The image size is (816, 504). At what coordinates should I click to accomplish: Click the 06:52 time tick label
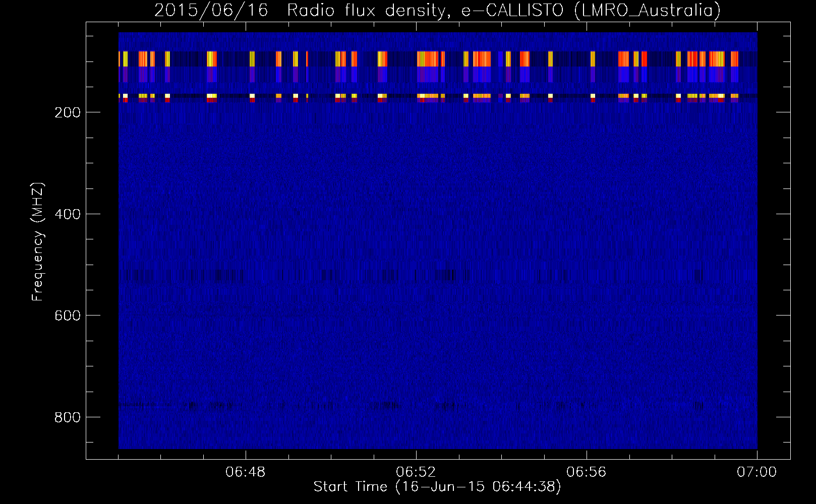[x=416, y=472]
